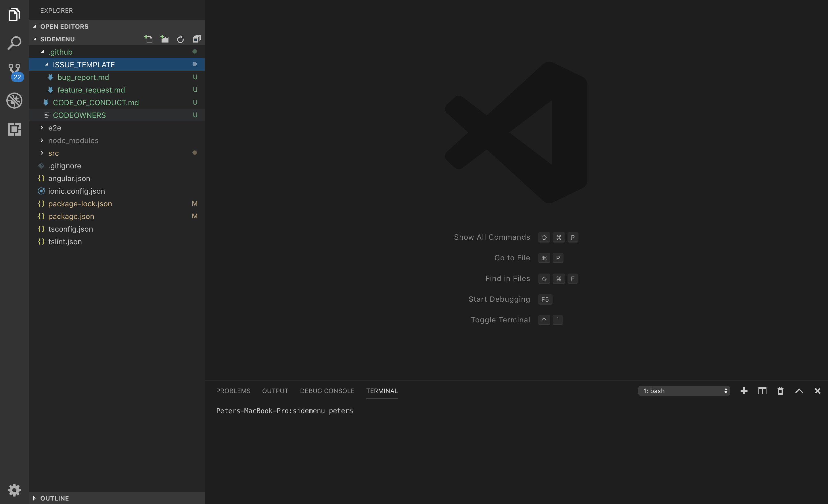The height and width of the screenshot is (504, 828).
Task: Expand the src folder
Action: [x=53, y=153]
